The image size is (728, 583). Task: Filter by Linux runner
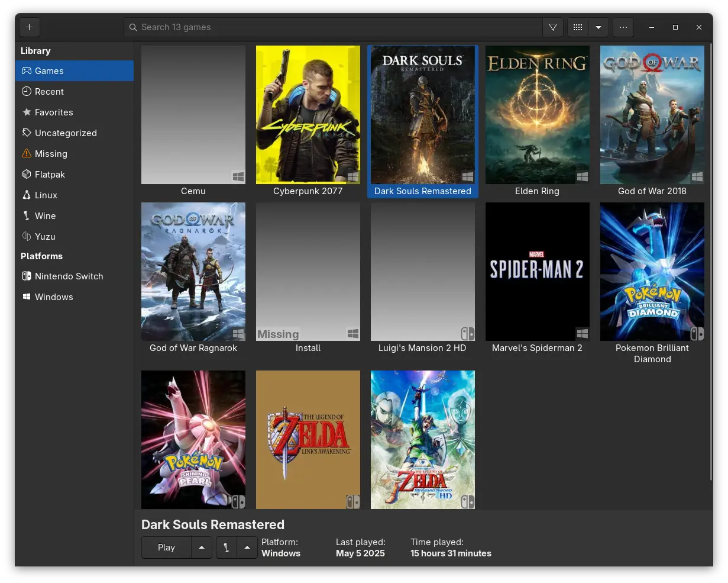point(75,195)
